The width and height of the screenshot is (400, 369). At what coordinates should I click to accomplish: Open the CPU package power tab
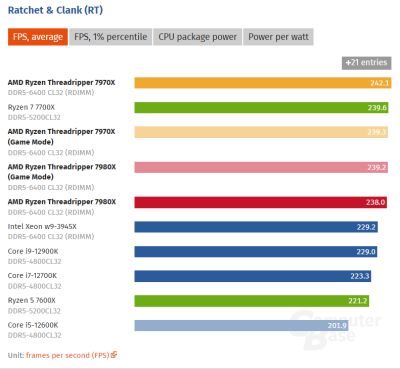pyautogui.click(x=197, y=37)
